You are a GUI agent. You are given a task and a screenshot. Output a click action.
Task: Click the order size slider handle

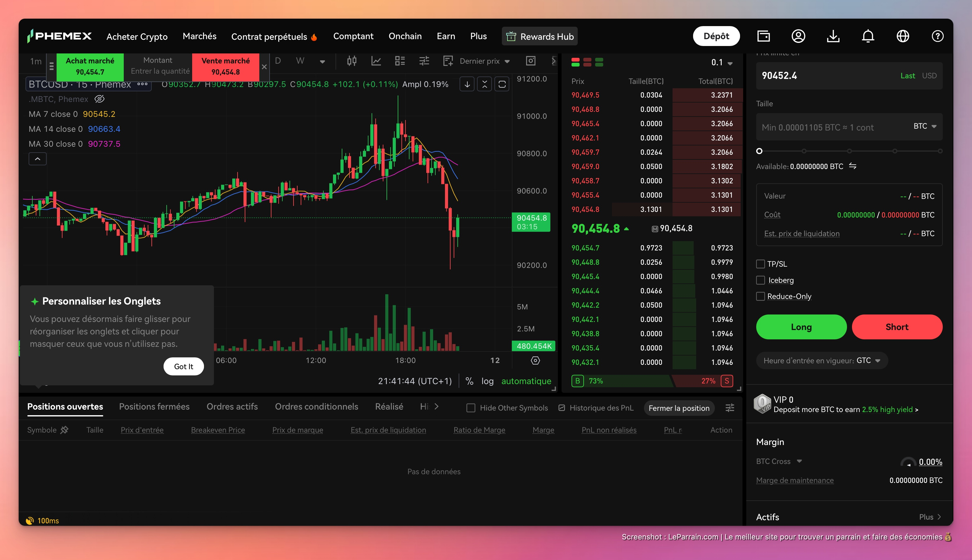[x=759, y=151]
